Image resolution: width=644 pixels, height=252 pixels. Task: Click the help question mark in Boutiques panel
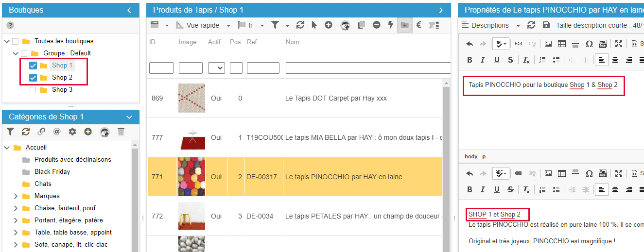click(10, 25)
